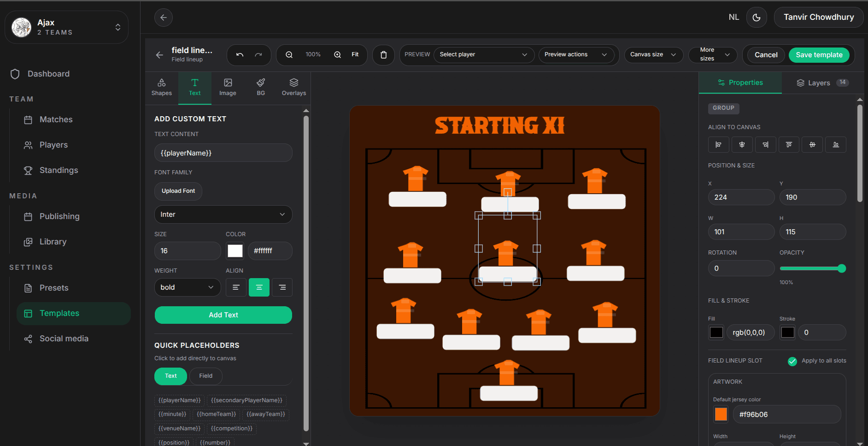Align selection to canvas bottom
The height and width of the screenshot is (446, 868).
coord(836,145)
